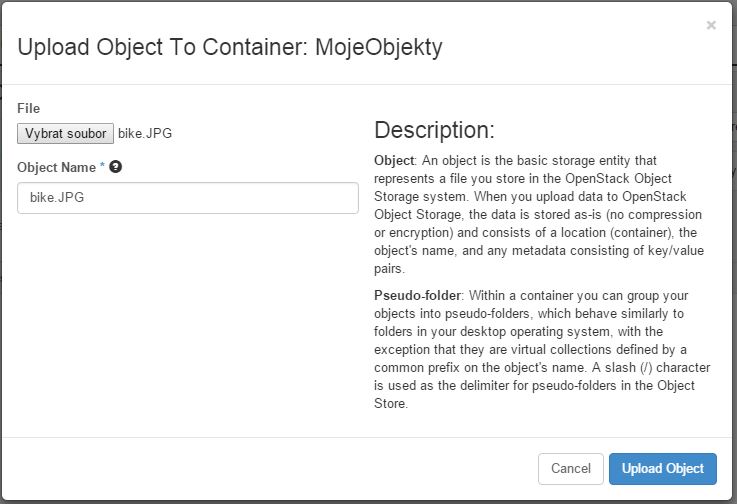Click the Vybrat soubor file chooser button
The image size is (737, 504).
click(65, 134)
